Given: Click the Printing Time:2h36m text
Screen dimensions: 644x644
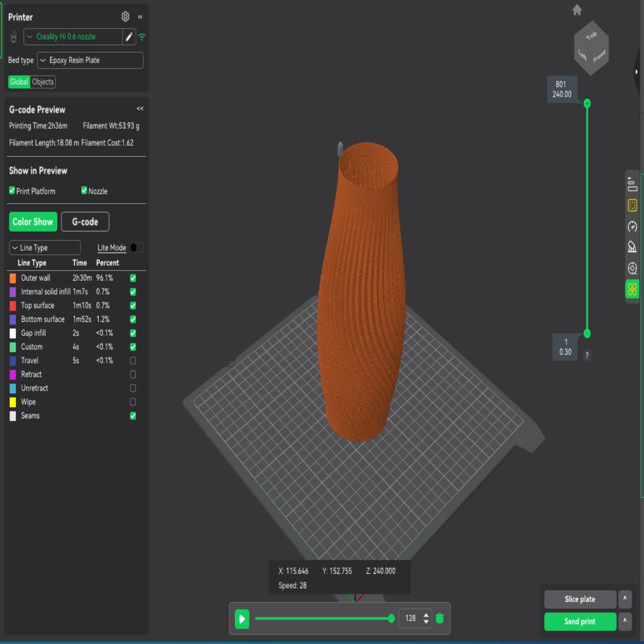Looking at the screenshot, I should tap(38, 126).
